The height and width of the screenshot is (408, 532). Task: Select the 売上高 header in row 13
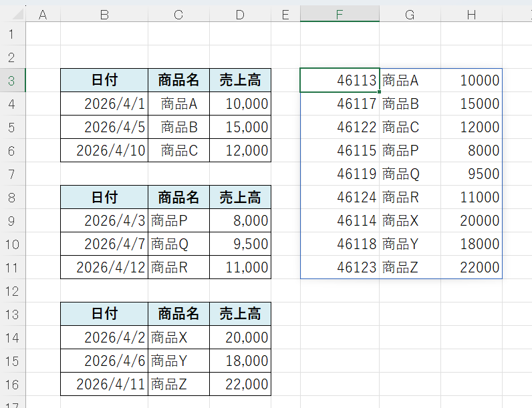pos(240,314)
